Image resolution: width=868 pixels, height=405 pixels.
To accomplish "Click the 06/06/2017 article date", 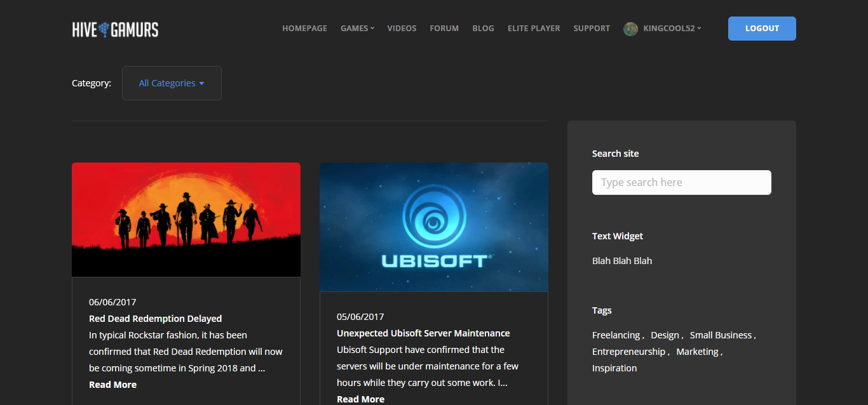I will coord(112,302).
